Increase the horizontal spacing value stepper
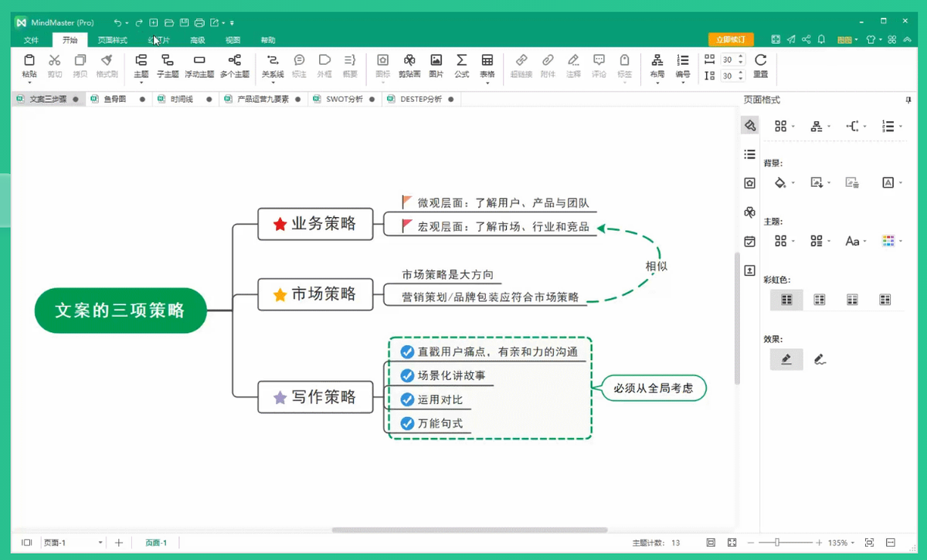 coord(741,56)
